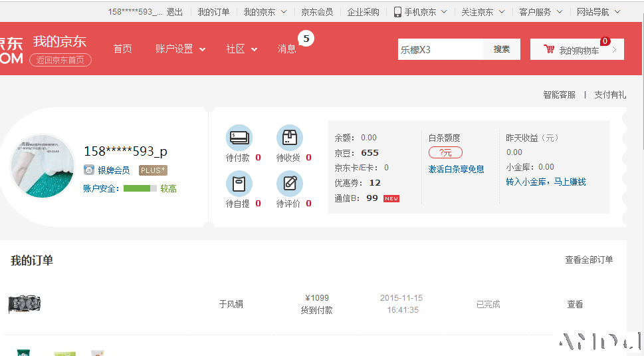
Task: Click the user profile avatar
Action: pos(43,166)
